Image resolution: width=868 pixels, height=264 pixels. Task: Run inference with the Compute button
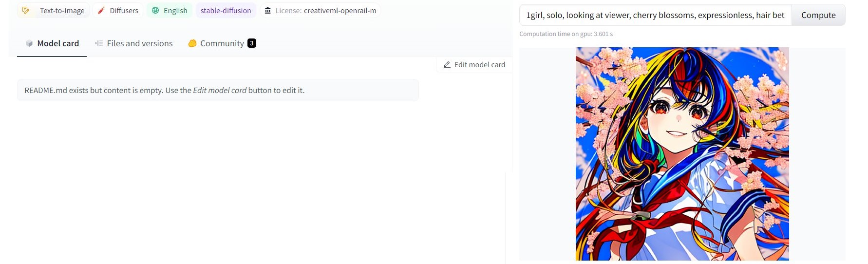pyautogui.click(x=818, y=15)
